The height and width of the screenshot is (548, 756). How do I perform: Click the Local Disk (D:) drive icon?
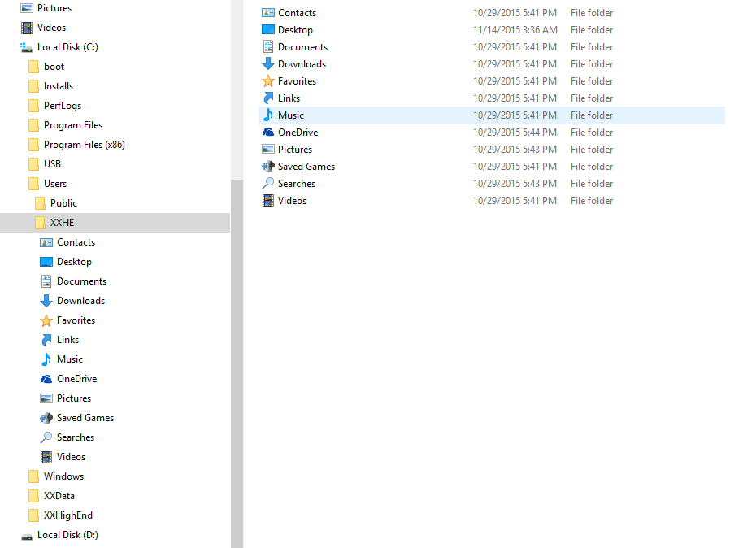click(x=27, y=536)
